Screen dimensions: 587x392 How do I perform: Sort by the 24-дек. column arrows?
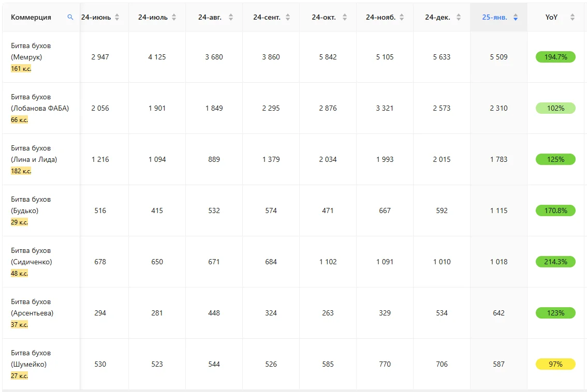[459, 17]
